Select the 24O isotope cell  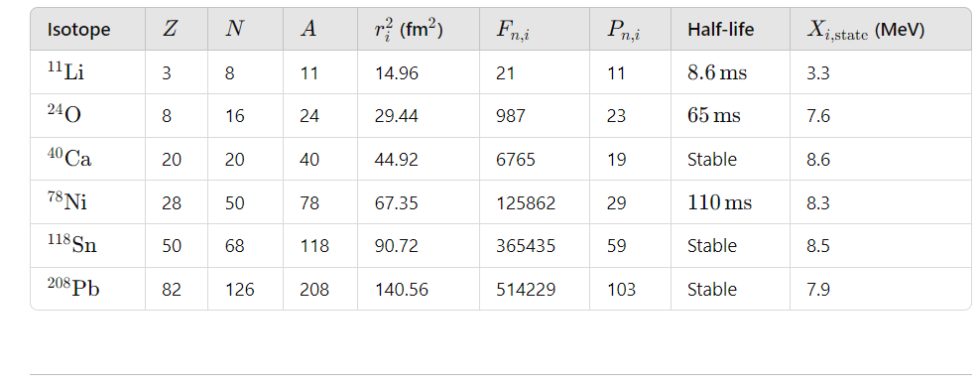pyautogui.click(x=63, y=115)
